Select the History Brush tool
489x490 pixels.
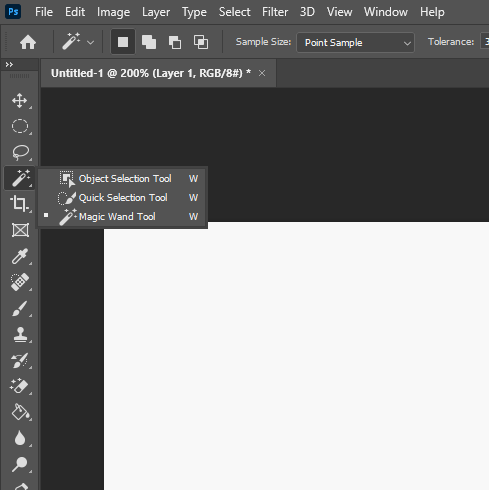pos(20,360)
